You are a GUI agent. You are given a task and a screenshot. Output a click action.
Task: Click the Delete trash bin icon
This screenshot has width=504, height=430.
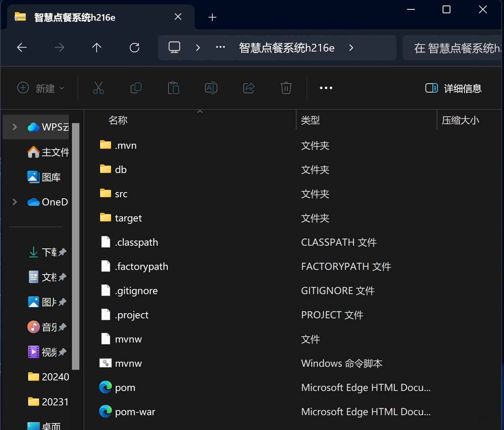[286, 88]
